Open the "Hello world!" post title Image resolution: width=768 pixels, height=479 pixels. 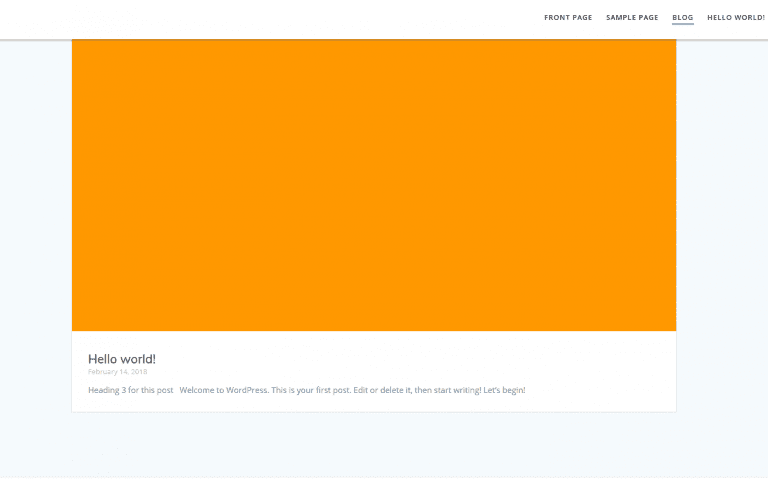pyautogui.click(x=122, y=359)
